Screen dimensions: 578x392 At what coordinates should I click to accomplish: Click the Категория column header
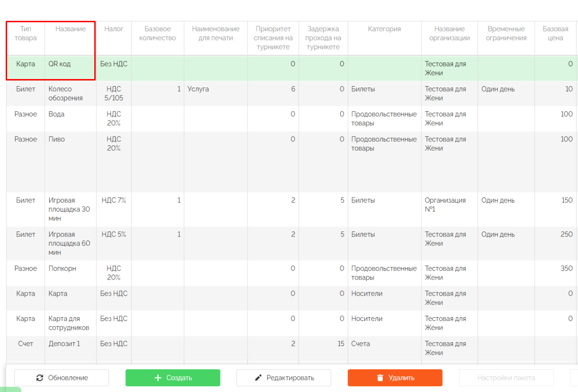[x=384, y=29]
